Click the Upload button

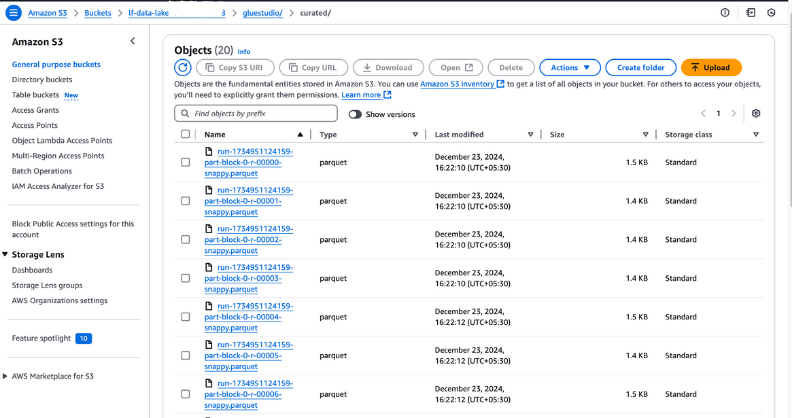pos(711,67)
